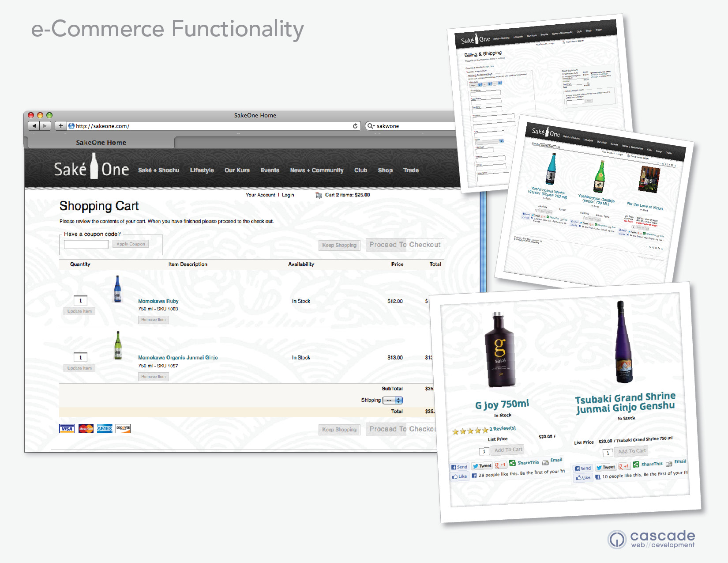Click Tweet button under G Joy
The height and width of the screenshot is (563, 728).
pyautogui.click(x=482, y=466)
